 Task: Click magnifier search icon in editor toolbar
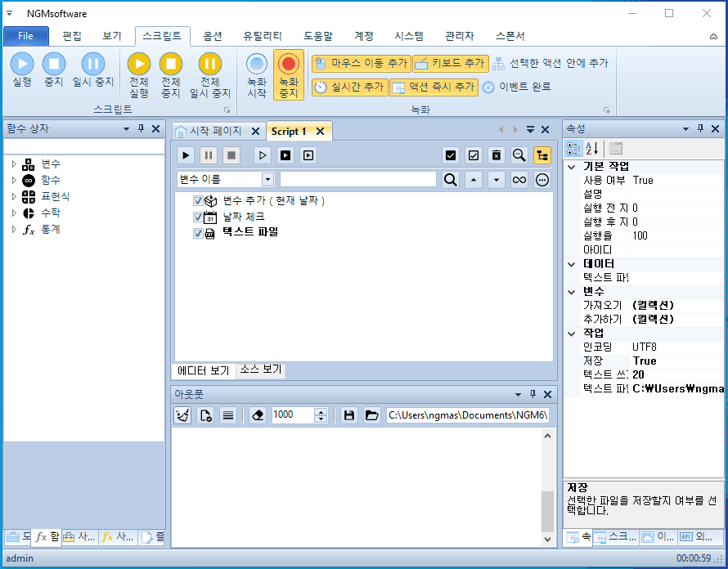[x=519, y=155]
